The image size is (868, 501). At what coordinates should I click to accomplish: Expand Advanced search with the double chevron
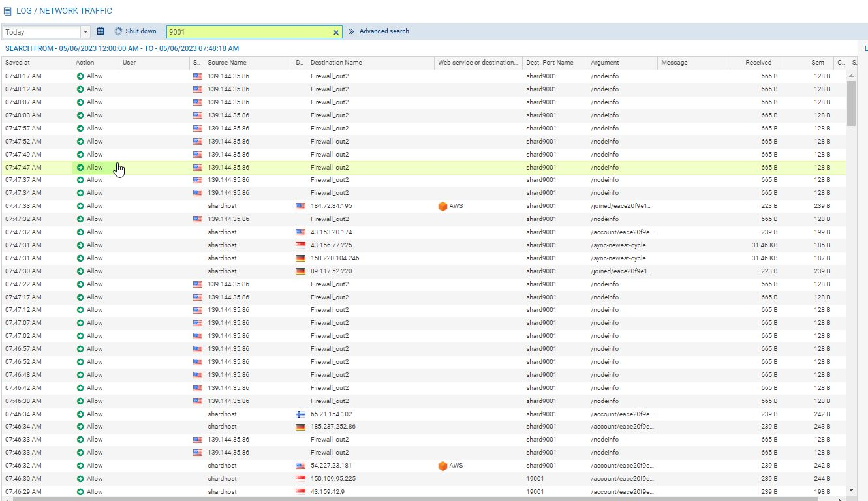click(350, 31)
